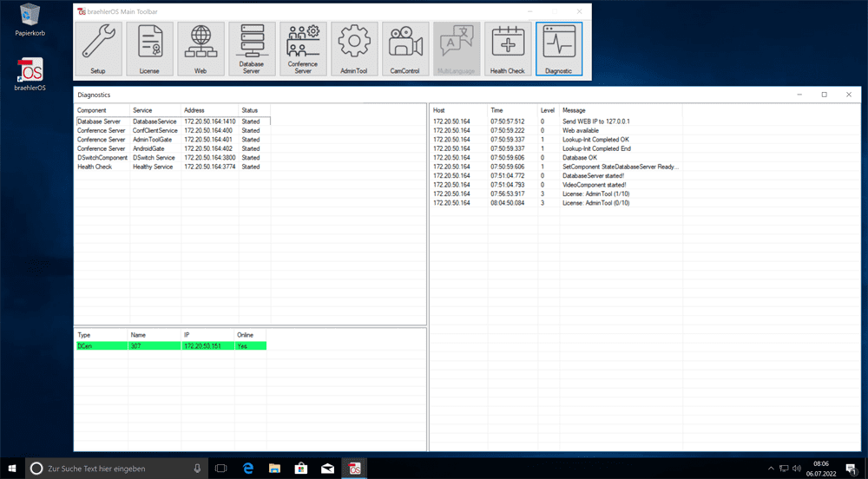The image size is (868, 479).
Task: Sort by the Status column header
Action: pyautogui.click(x=254, y=110)
